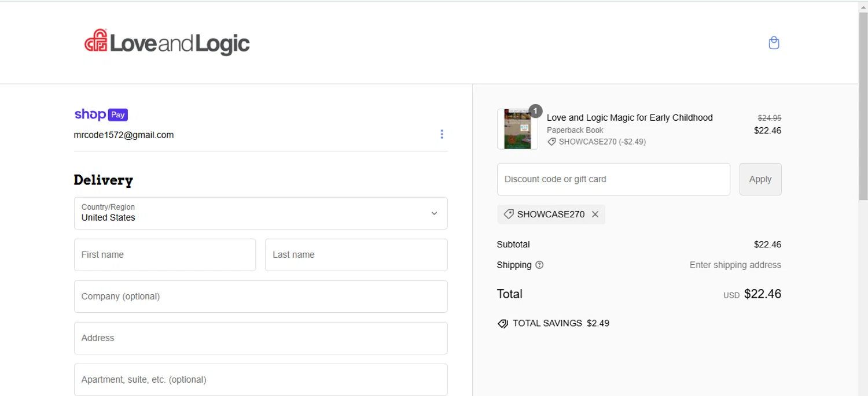Click the SHOWCASE270 (-$2.49) line under product
868x396 pixels.
coord(597,142)
